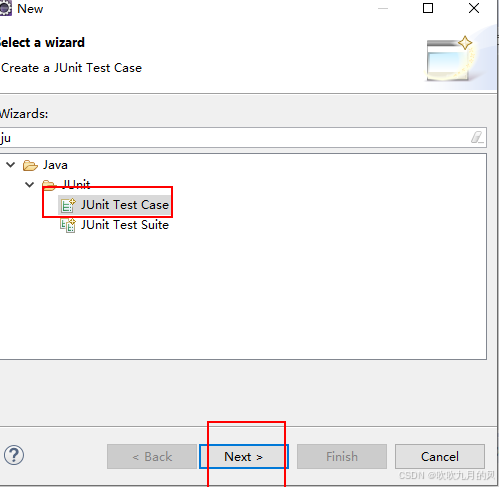This screenshot has height=487, width=499.
Task: Click the Cancel button
Action: (440, 456)
